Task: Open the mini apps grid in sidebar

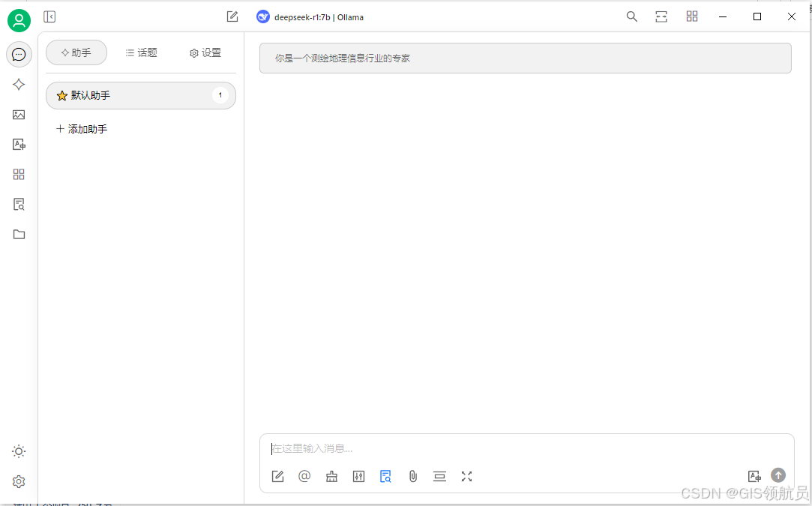Action: coord(19,175)
